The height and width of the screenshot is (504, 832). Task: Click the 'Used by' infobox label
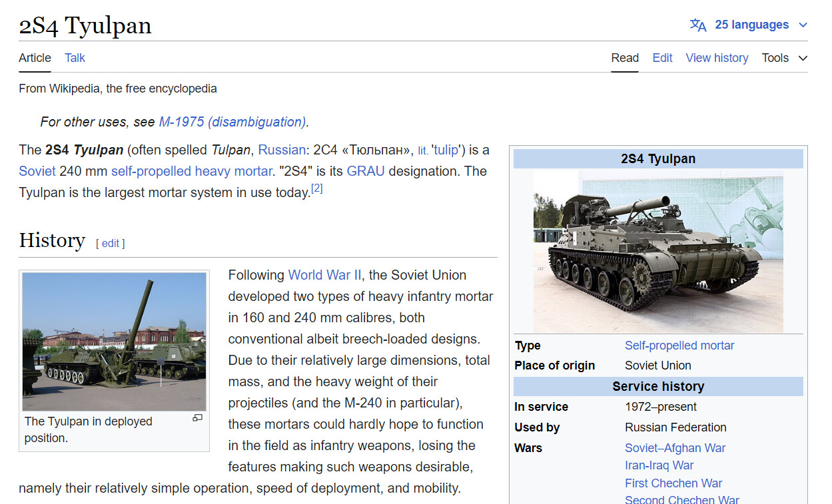(x=537, y=427)
